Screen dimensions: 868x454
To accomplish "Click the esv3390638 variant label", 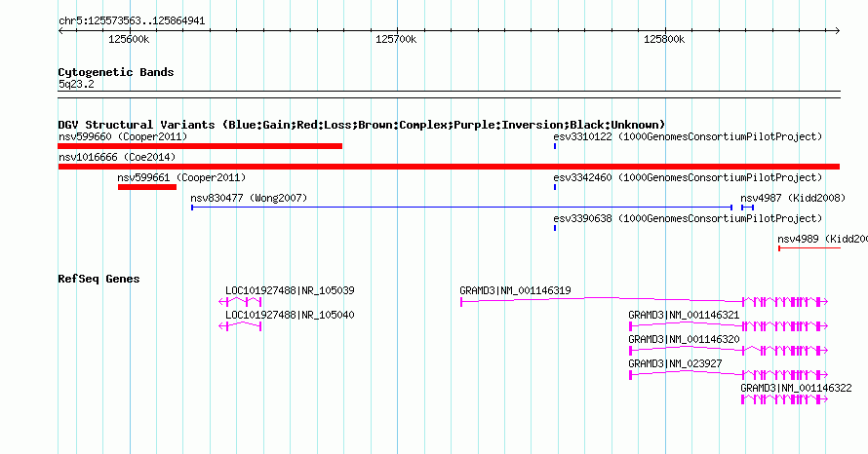I will tap(688, 218).
